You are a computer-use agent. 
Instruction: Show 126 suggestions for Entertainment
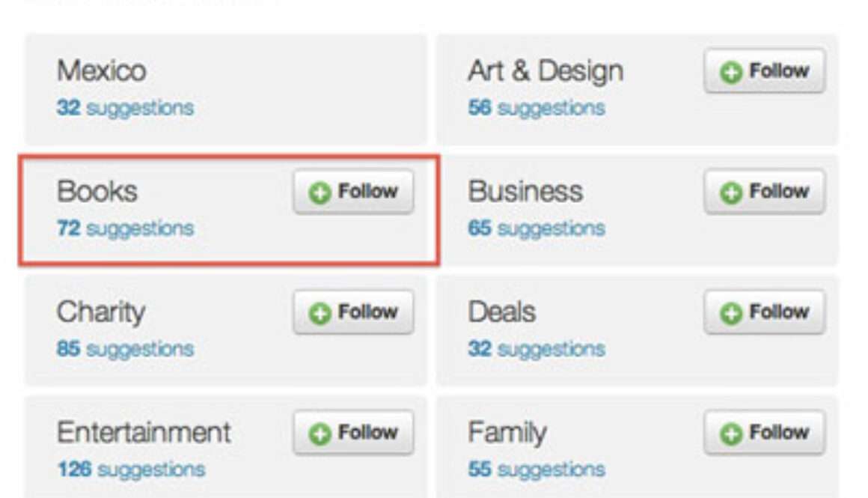tap(131, 470)
